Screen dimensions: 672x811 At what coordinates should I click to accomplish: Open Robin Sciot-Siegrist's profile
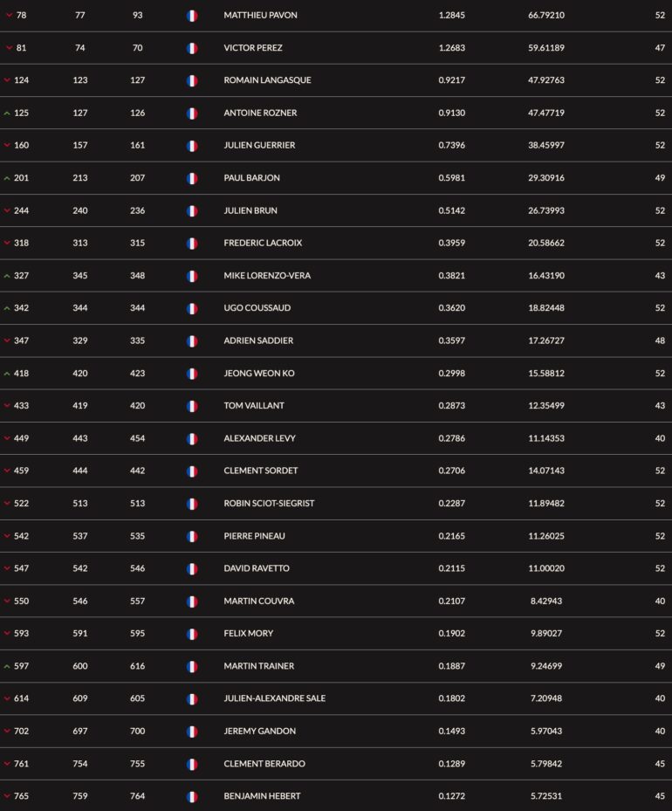(269, 503)
